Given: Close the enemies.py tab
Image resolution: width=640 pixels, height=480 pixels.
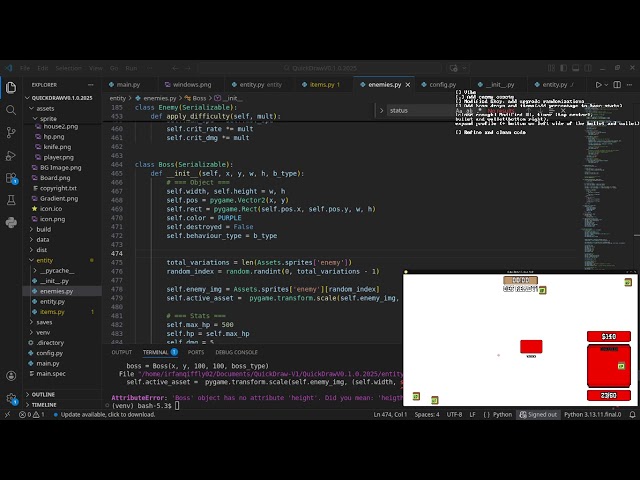Looking at the screenshot, I should click(408, 85).
